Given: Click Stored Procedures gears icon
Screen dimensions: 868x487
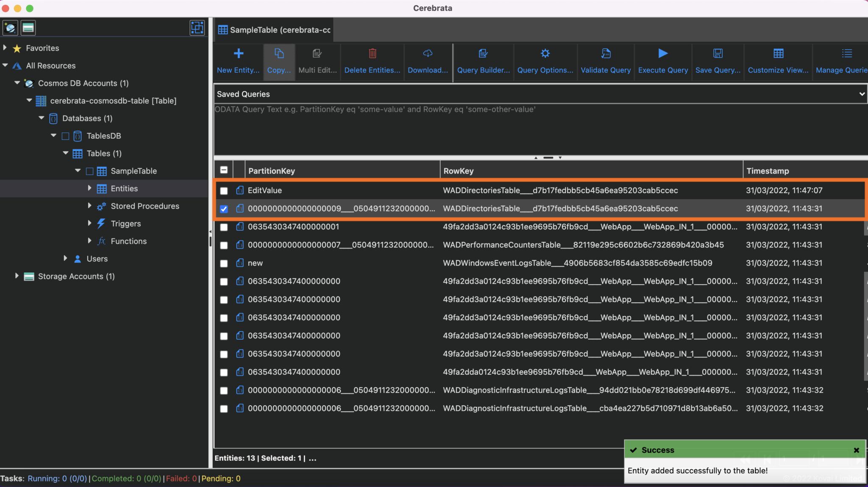Looking at the screenshot, I should [x=101, y=206].
